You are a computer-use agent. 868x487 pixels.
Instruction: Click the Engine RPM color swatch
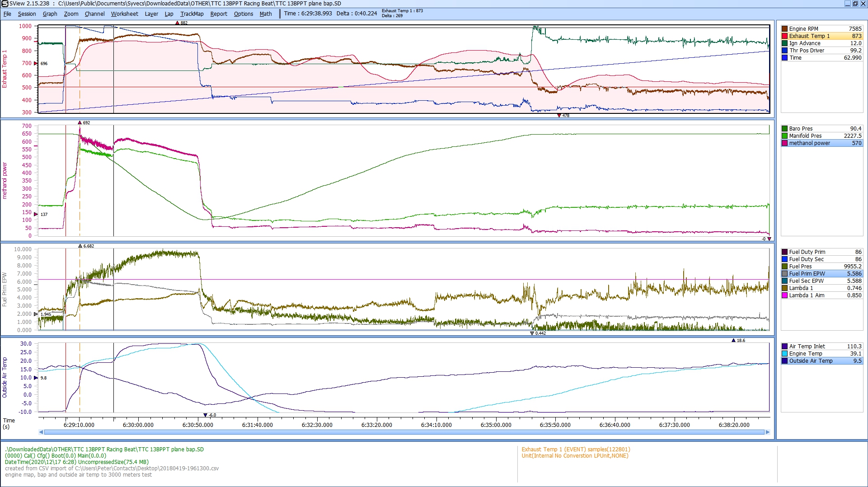pos(785,29)
